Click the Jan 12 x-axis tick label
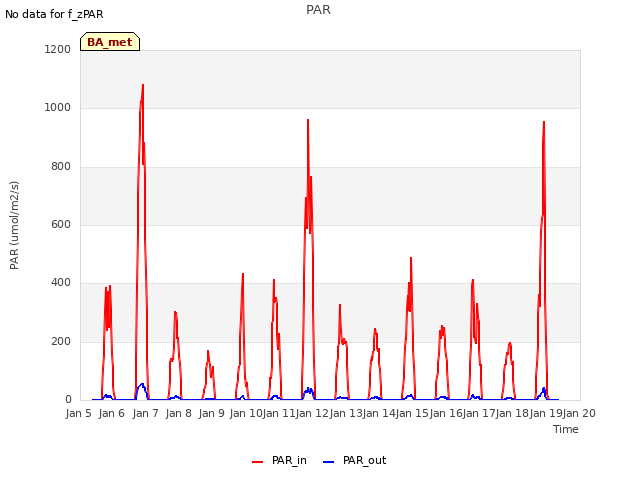This screenshot has height=480, width=640. (312, 413)
